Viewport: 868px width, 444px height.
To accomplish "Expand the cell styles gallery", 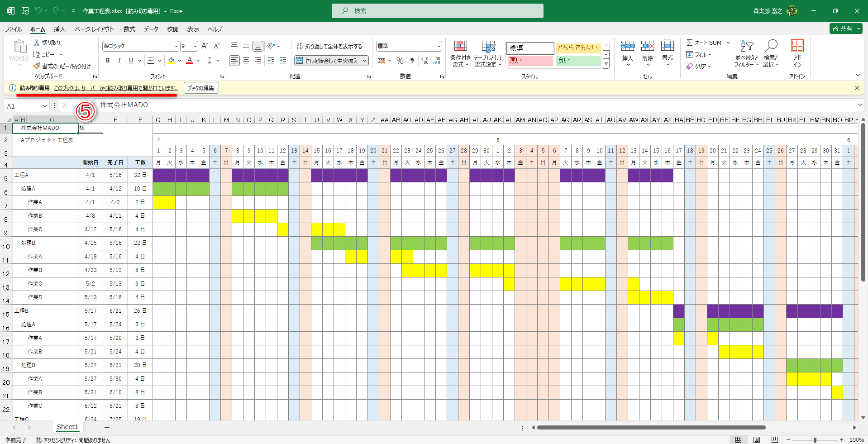I will 606,64.
